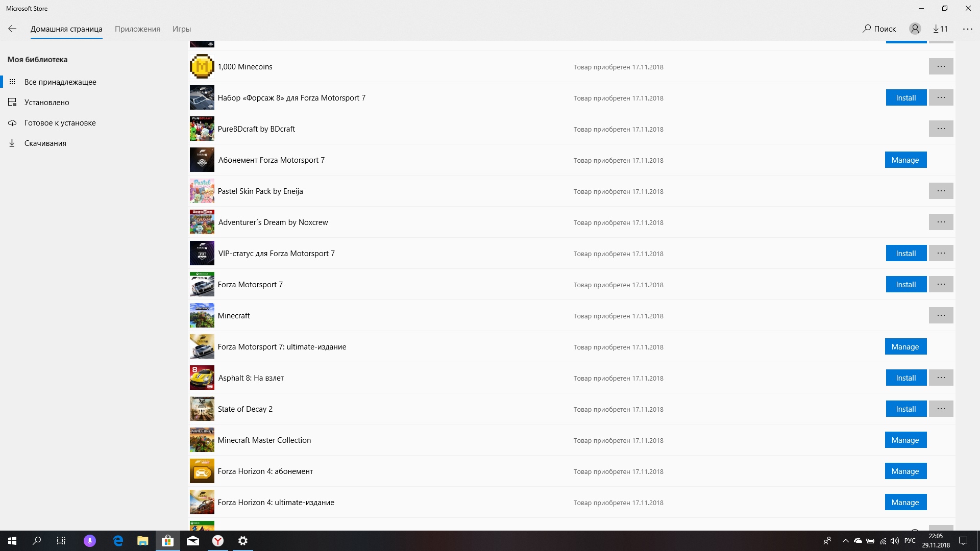Manage Minecraft Master Collection

[x=905, y=440]
